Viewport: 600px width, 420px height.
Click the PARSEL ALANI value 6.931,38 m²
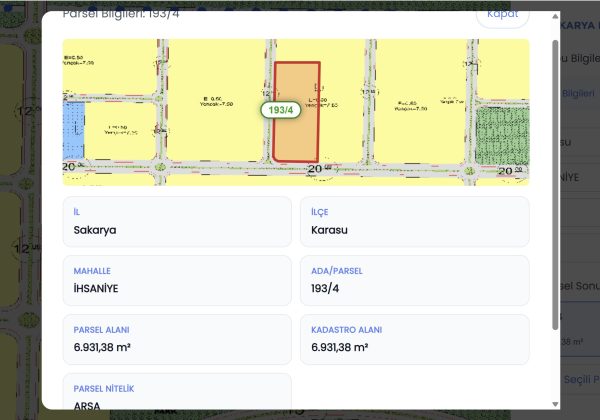(x=102, y=347)
